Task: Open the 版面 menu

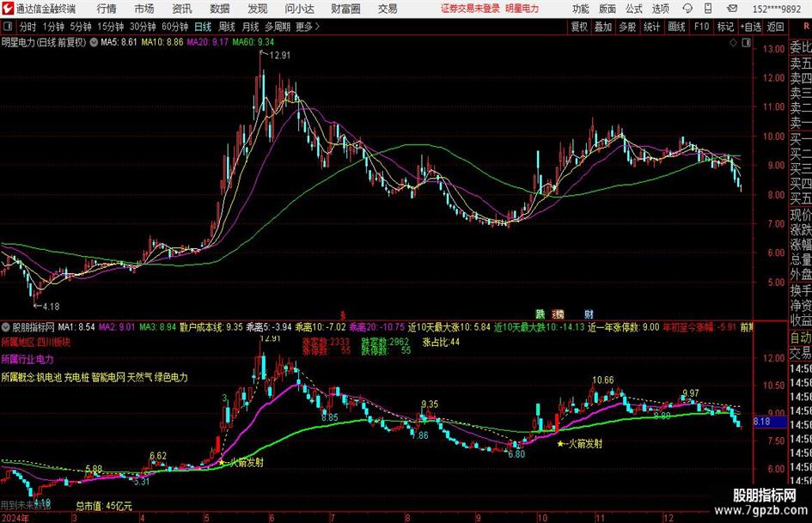Action: pos(607,9)
